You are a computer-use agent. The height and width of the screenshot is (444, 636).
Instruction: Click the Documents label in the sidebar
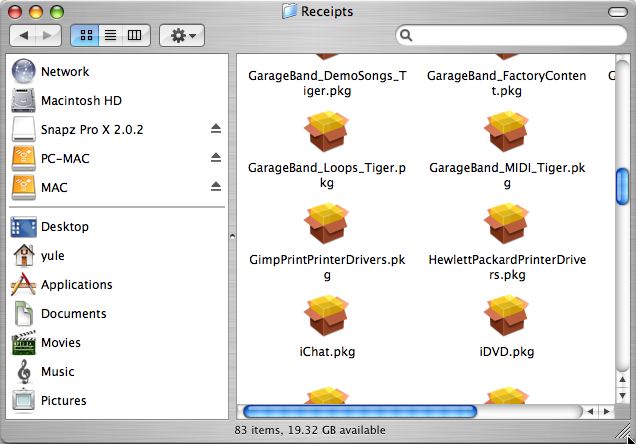tap(73, 313)
